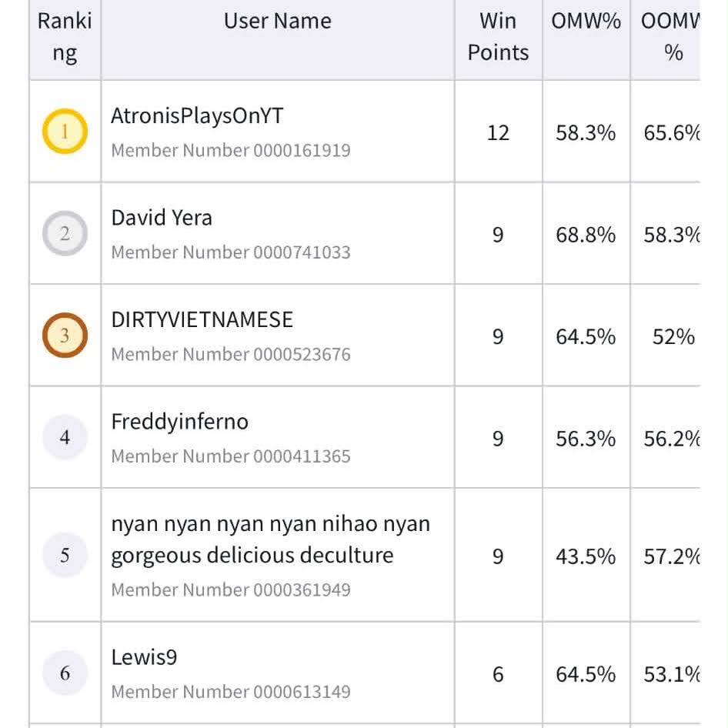This screenshot has width=728, height=728.
Task: Select the Ranking column header
Action: click(65, 37)
